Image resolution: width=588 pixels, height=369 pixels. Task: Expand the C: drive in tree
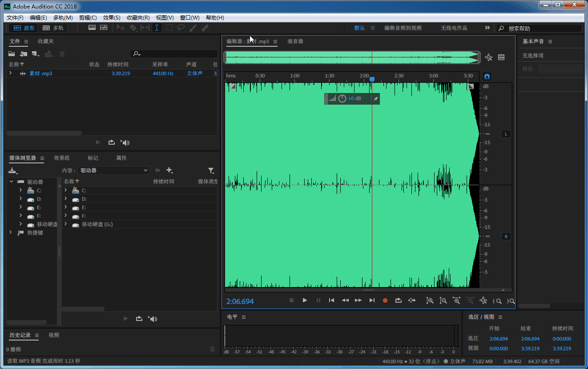[20, 190]
